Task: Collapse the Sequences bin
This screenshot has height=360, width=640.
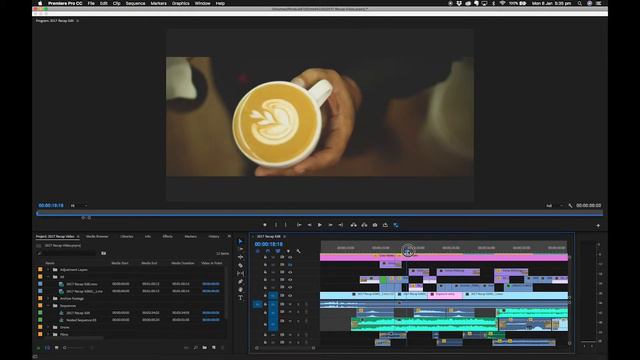Action: (48, 306)
